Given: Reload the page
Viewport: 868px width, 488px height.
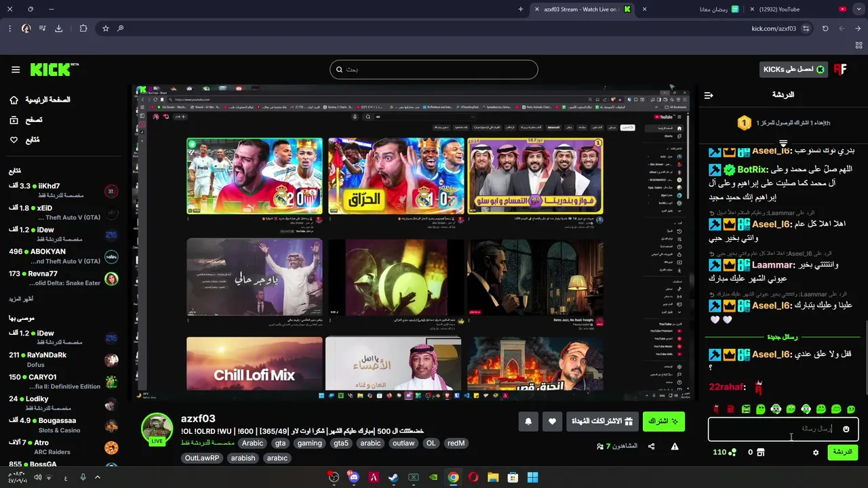Looking at the screenshot, I should (x=825, y=28).
